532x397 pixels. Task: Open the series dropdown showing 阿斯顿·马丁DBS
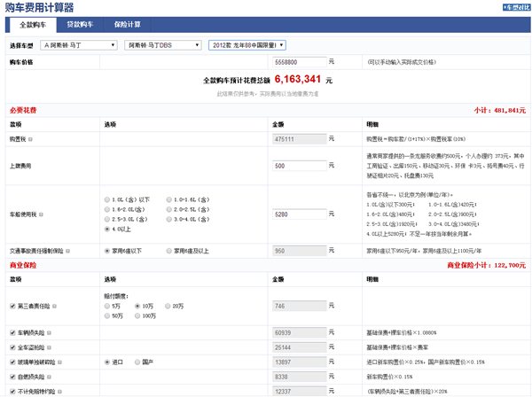point(163,45)
